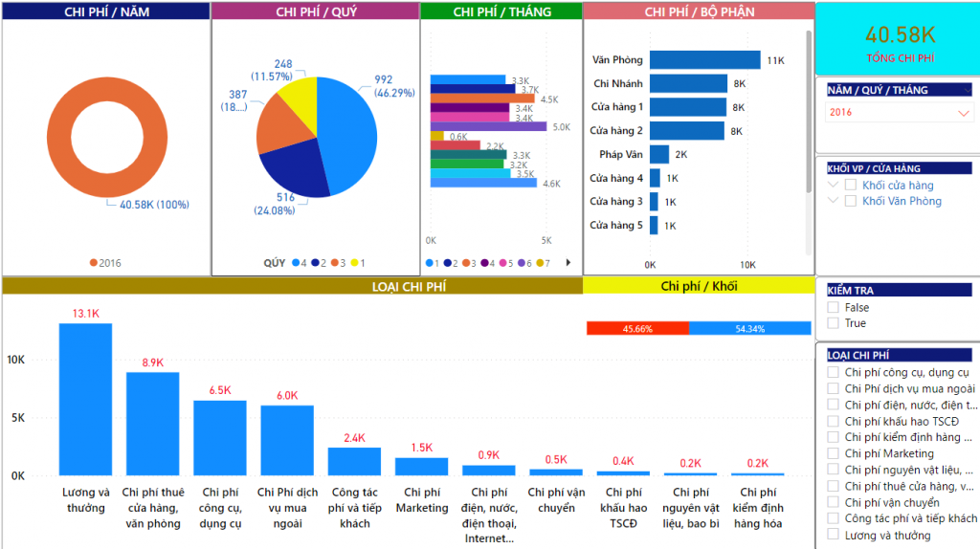Select the 8.9K rent cost column
The height and width of the screenshot is (549, 980).
tap(152, 424)
